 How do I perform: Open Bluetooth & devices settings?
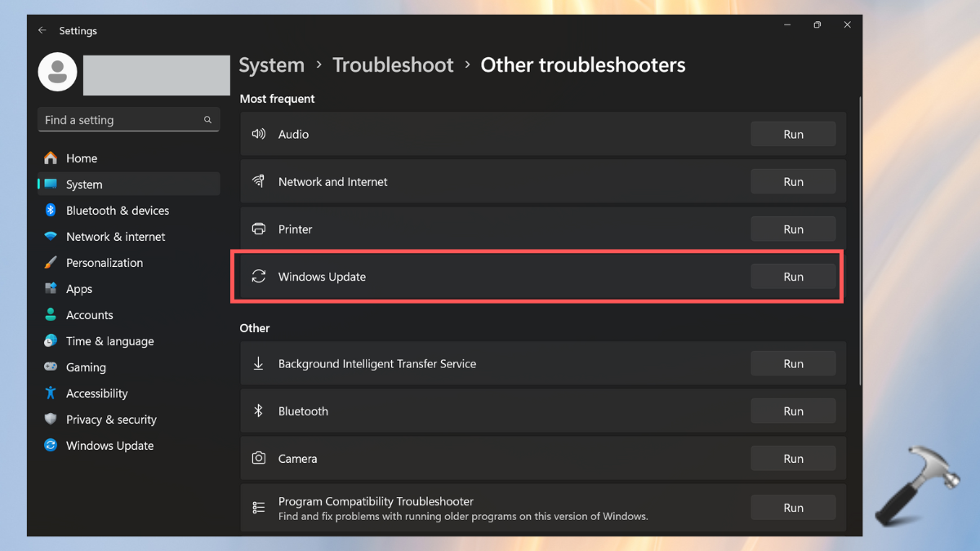(129, 211)
